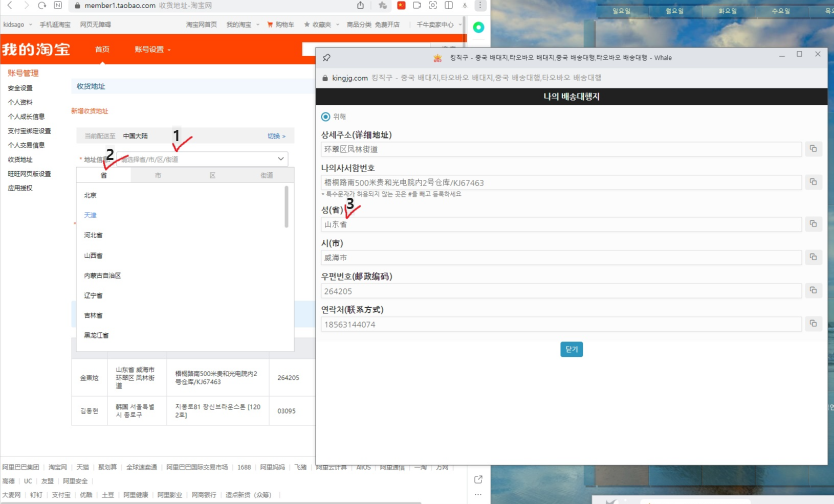Open the 淘宝网首页 link

point(201,25)
